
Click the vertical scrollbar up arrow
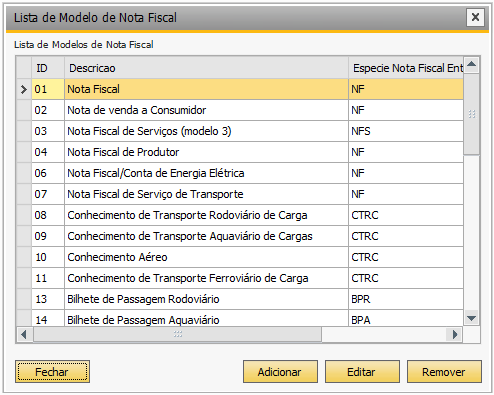point(471,64)
